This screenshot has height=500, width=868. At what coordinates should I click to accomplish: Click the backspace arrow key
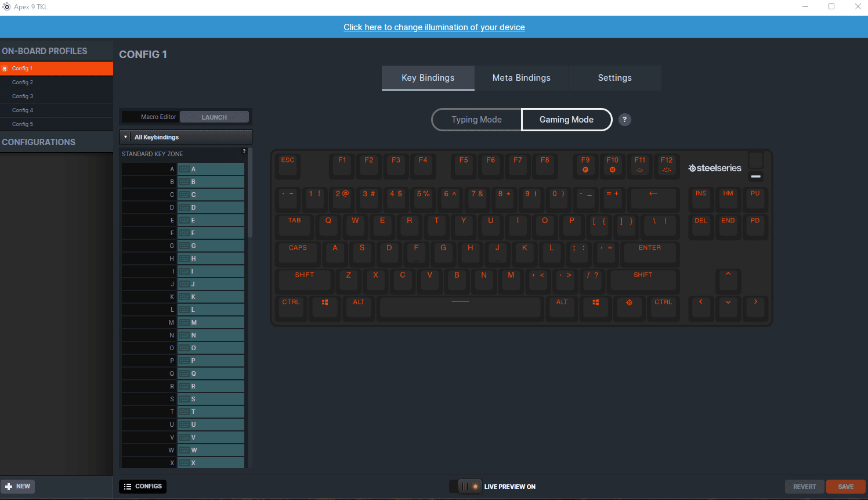653,199
